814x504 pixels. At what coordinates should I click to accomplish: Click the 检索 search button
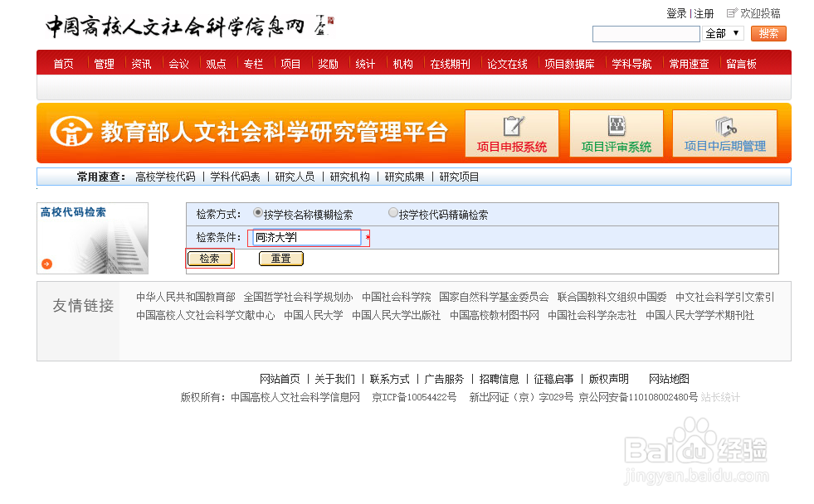pos(210,259)
